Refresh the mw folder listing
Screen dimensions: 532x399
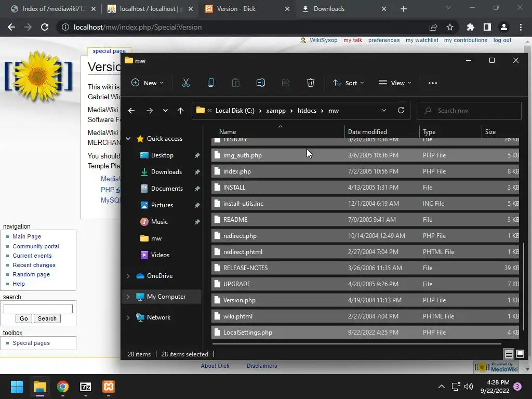[x=401, y=110]
